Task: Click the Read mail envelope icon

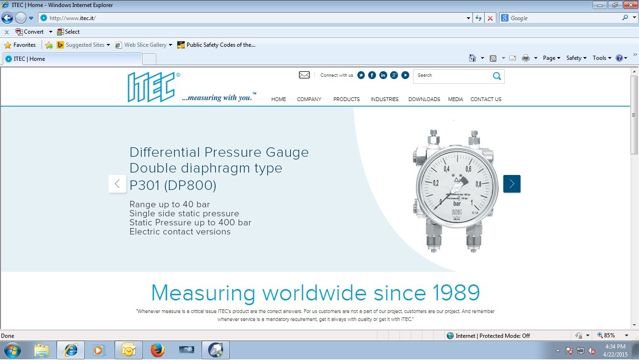Action: pos(513,58)
